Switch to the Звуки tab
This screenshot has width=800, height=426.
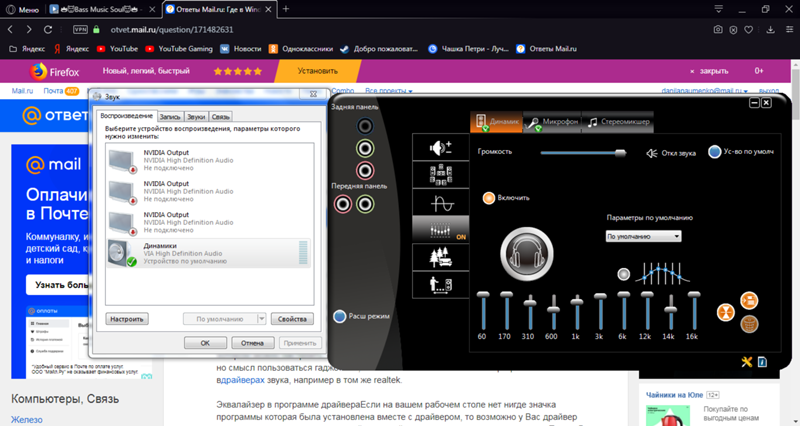tap(196, 117)
